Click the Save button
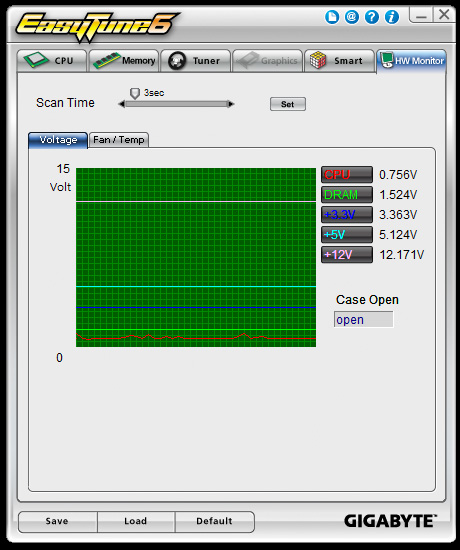This screenshot has height=550, width=460. [x=58, y=522]
